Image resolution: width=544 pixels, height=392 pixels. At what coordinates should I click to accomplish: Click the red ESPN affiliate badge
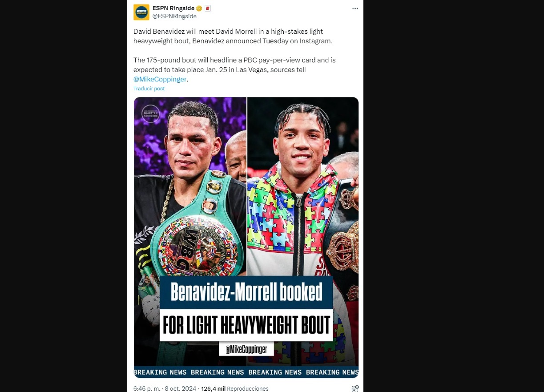208,8
